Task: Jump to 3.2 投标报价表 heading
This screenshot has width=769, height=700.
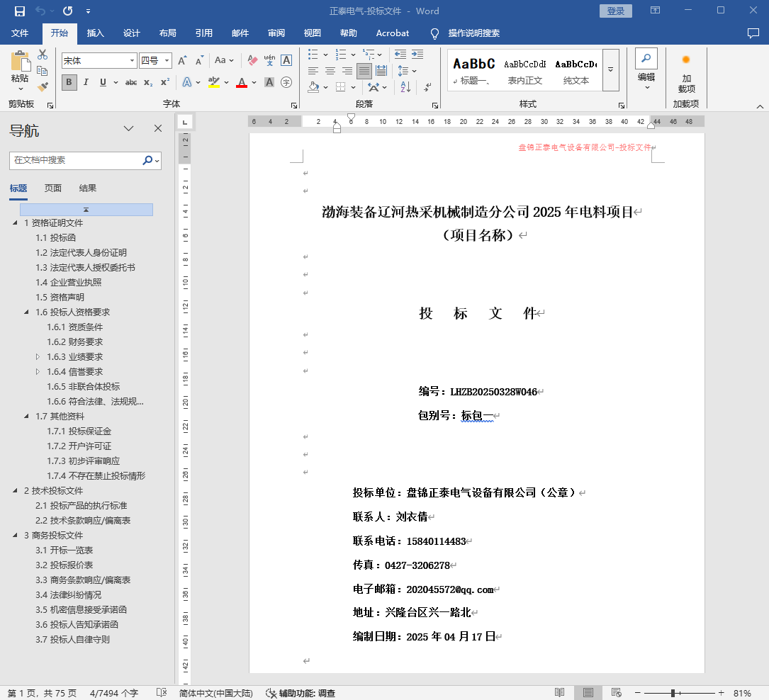Action: pos(64,565)
